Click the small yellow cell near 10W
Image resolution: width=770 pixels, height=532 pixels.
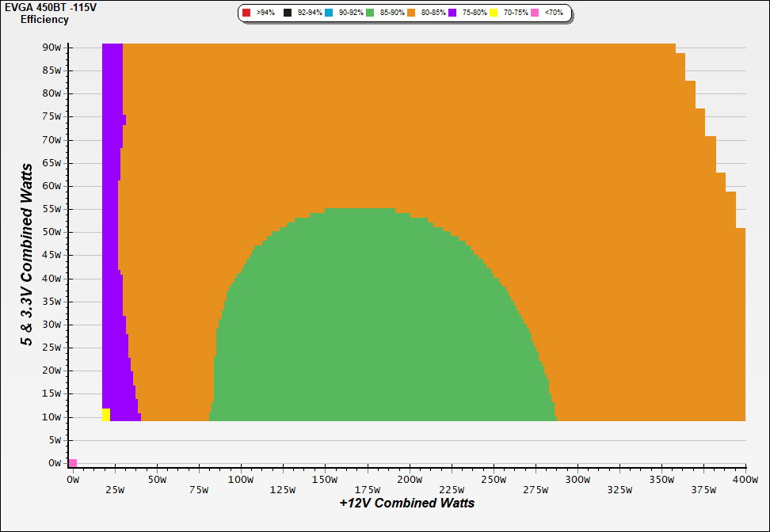(x=106, y=415)
